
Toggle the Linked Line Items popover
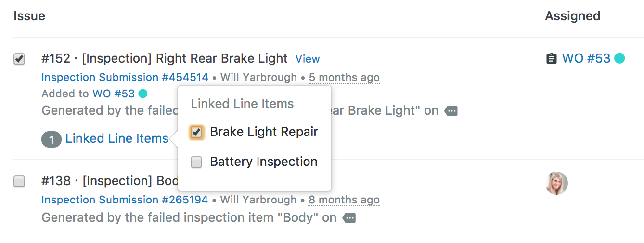click(117, 139)
